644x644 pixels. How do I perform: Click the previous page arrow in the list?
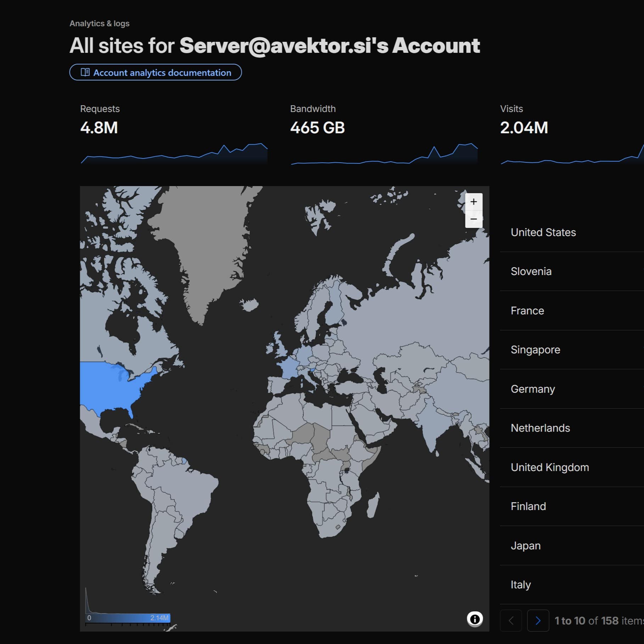(511, 620)
